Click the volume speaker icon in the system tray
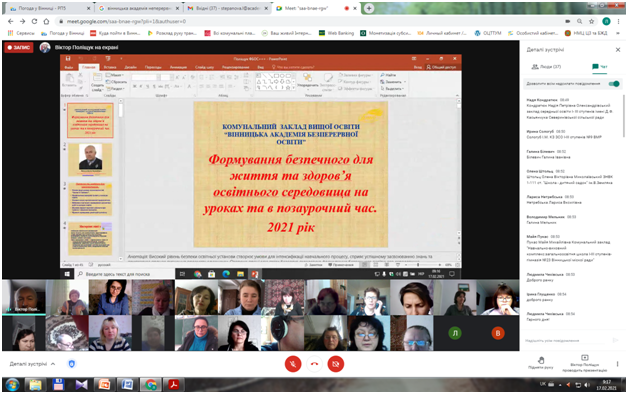The width and height of the screenshot is (628, 394). click(587, 385)
